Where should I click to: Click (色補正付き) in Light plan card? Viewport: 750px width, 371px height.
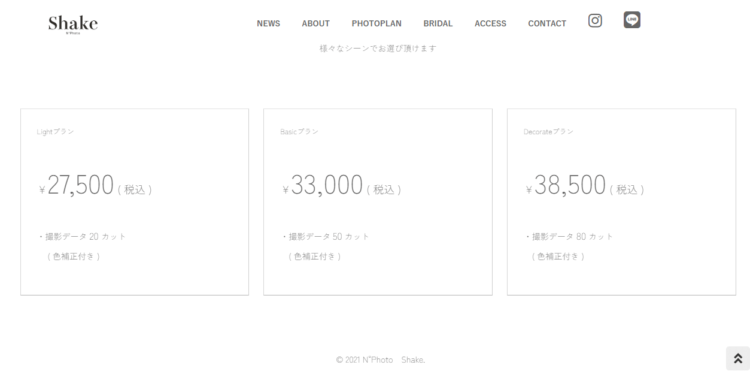tap(74, 256)
